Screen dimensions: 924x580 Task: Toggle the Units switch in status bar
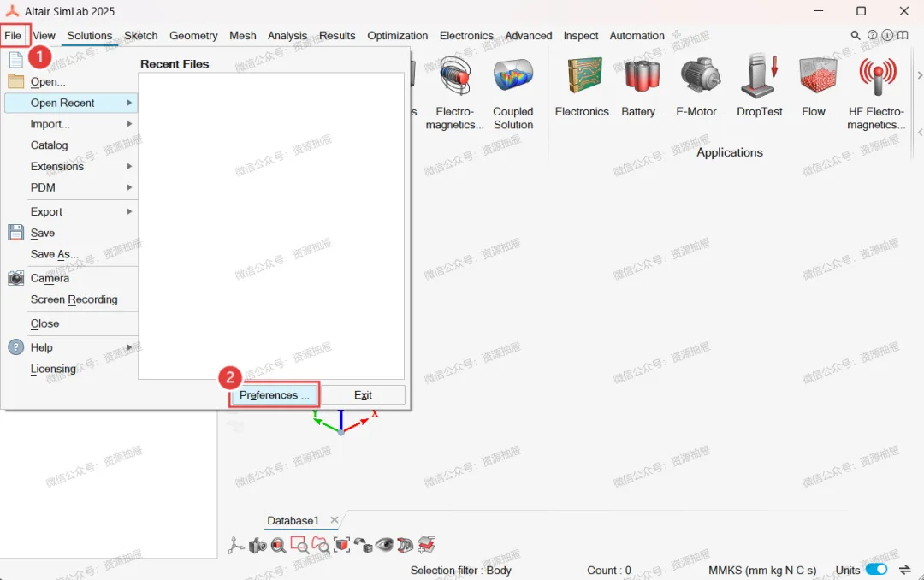[x=876, y=570]
